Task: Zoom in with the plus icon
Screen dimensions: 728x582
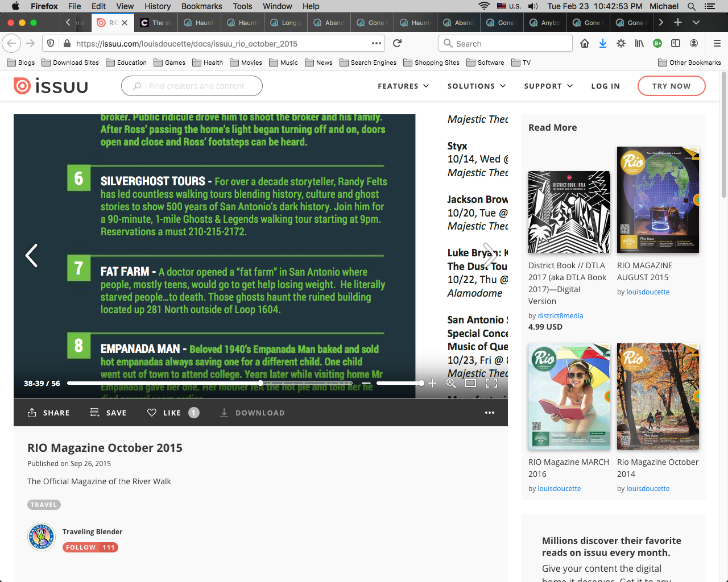Action: point(432,383)
